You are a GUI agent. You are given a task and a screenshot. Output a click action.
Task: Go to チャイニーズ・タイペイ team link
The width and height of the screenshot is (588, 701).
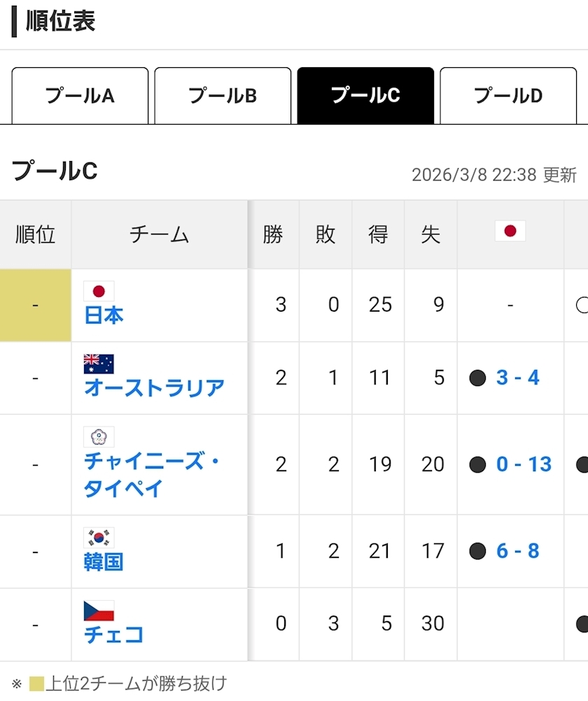pos(153,474)
